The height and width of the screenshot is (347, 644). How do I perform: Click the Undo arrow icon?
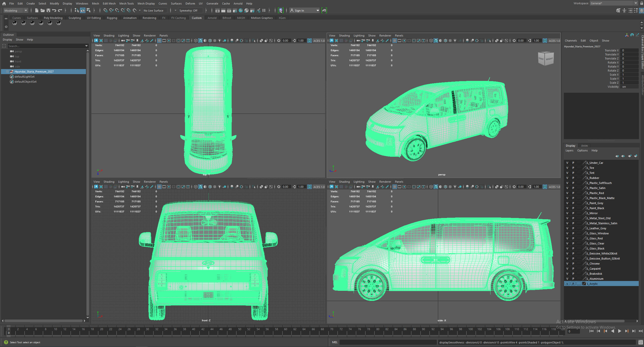[x=54, y=10]
